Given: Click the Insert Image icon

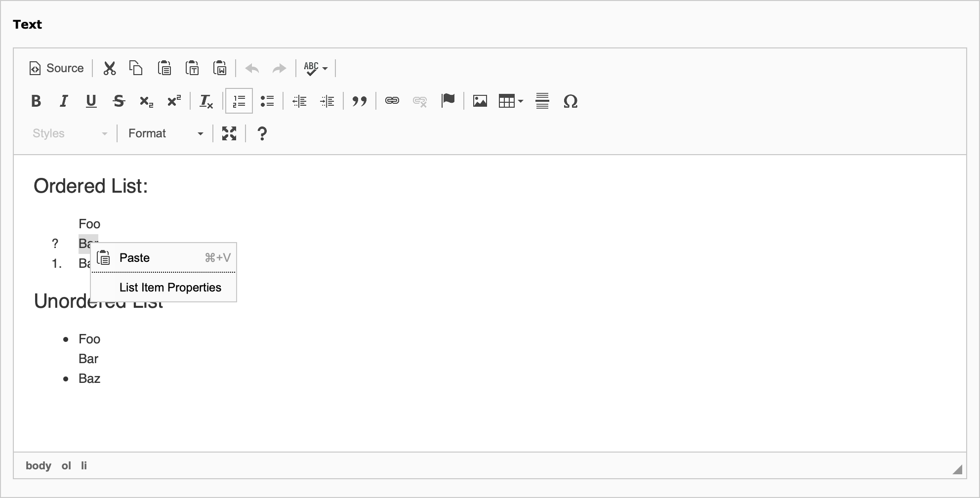Looking at the screenshot, I should pos(480,101).
